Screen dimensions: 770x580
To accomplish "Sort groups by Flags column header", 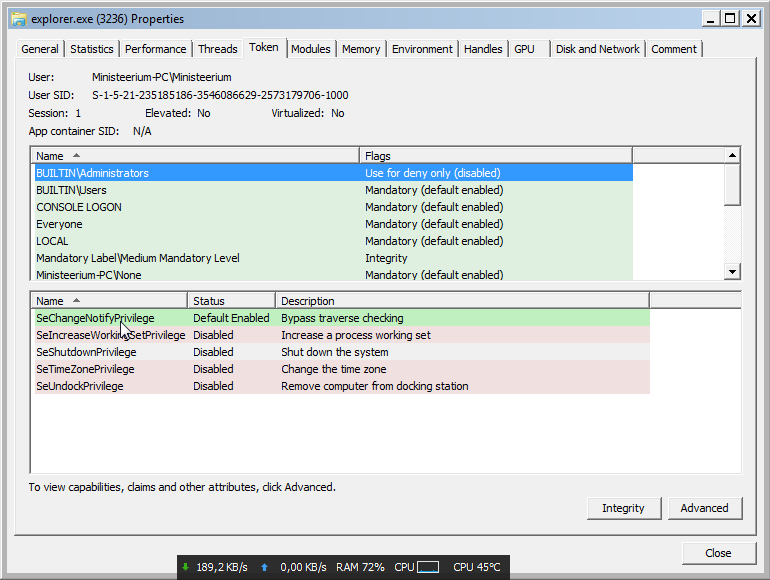I will click(495, 156).
